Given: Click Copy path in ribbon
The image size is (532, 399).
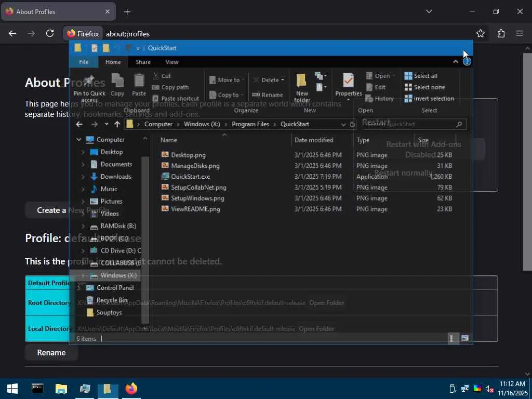Looking at the screenshot, I should point(170,87).
